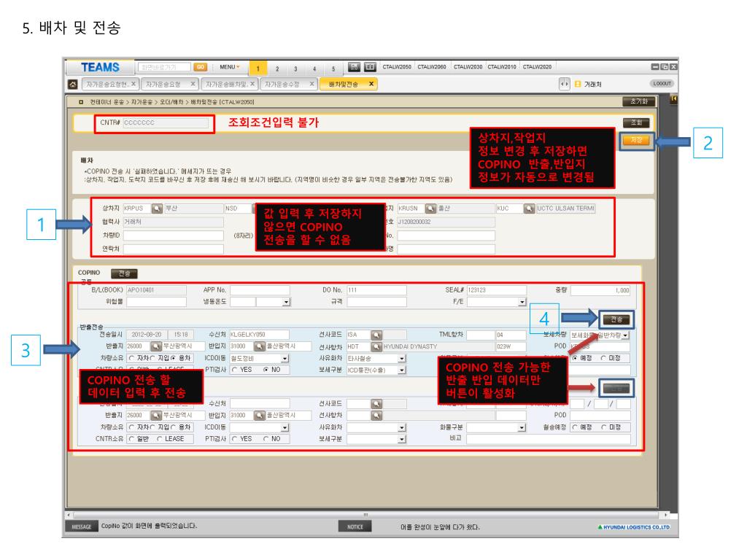Open the F/E dropdown

click(x=522, y=302)
